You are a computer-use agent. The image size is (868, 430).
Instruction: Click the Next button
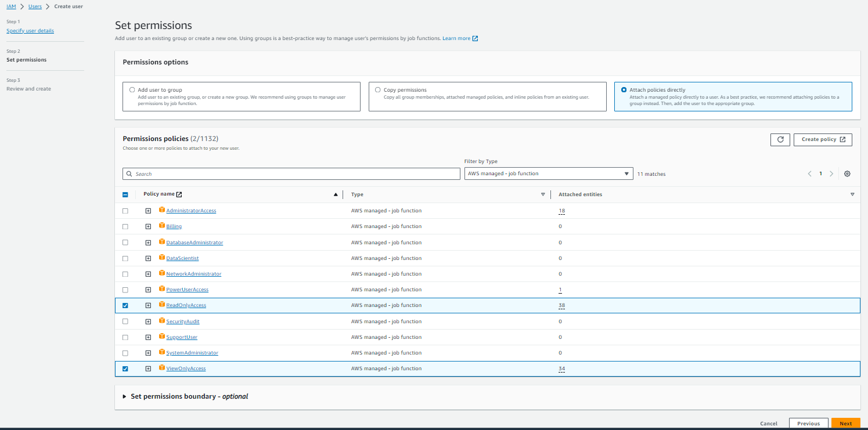(x=845, y=424)
